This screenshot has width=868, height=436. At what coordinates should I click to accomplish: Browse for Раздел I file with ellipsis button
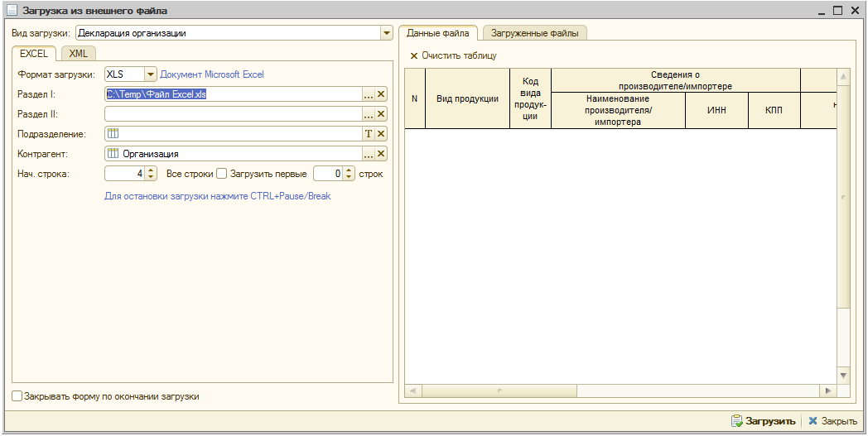tap(369, 94)
